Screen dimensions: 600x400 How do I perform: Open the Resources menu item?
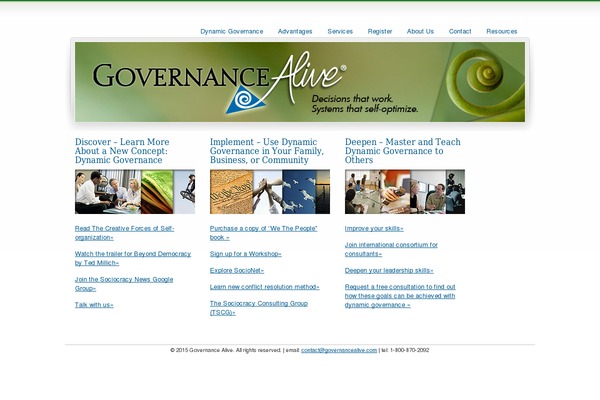click(x=502, y=31)
